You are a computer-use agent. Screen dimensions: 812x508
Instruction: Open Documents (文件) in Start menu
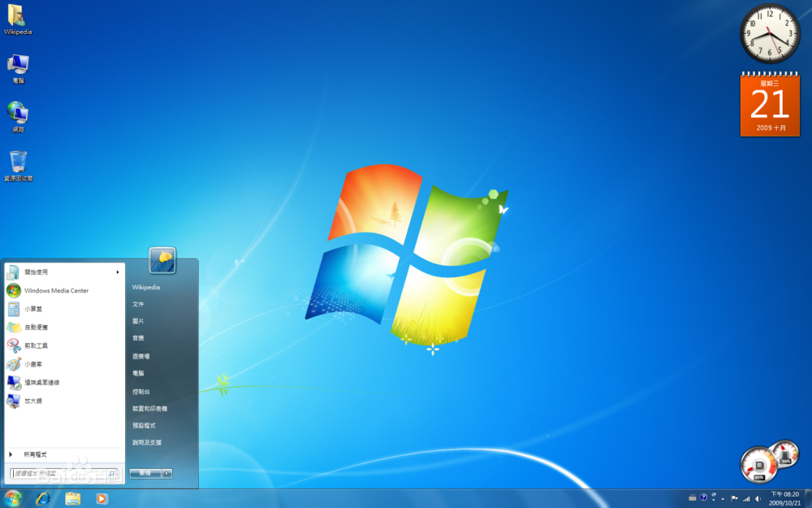click(x=138, y=304)
